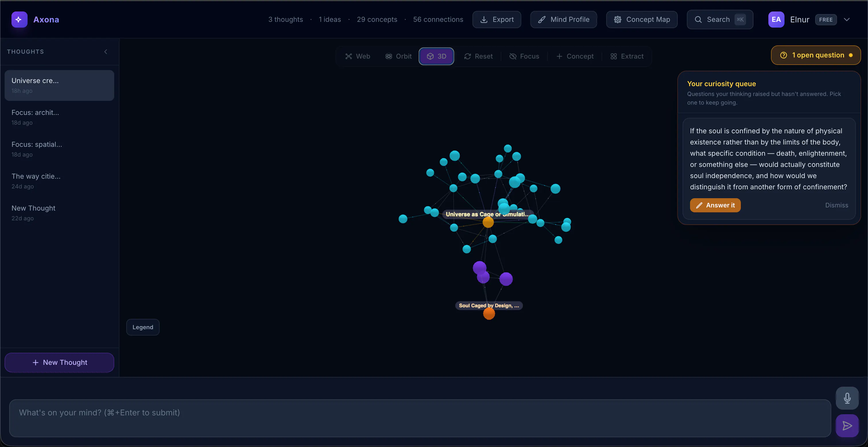Image resolution: width=868 pixels, height=447 pixels.
Task: Click the '3 thoughts' stat
Action: [285, 20]
